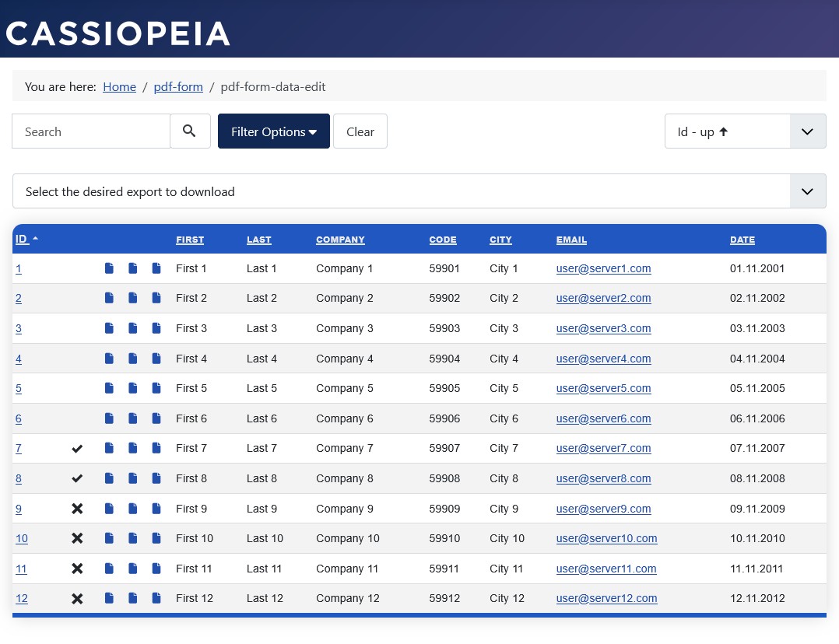Open the first document export icon in row 1
The width and height of the screenshot is (839, 644).
[x=109, y=268]
